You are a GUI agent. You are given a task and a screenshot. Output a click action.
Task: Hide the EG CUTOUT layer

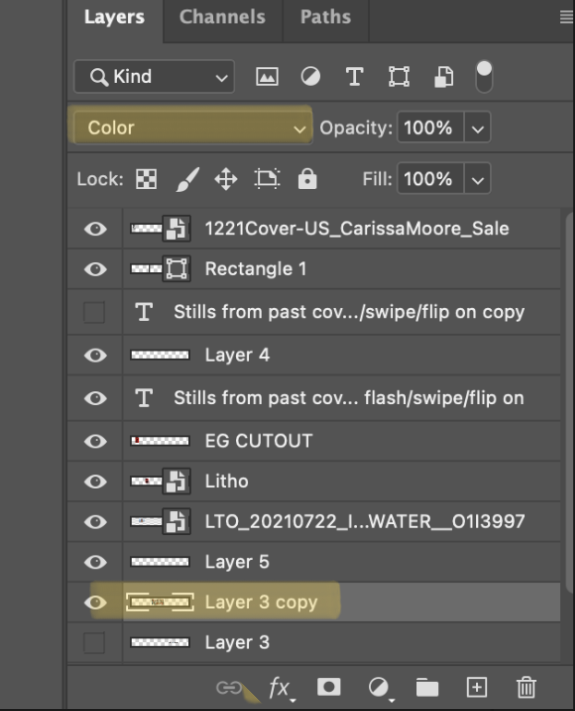(x=95, y=441)
